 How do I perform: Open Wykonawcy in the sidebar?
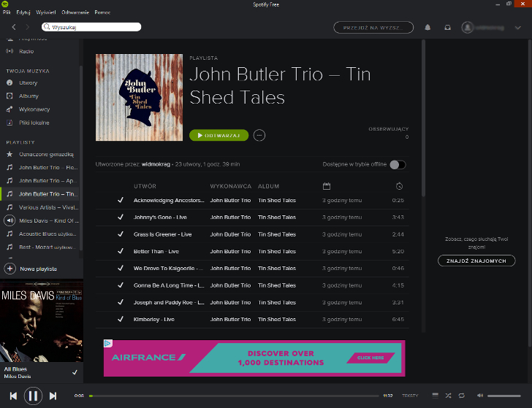[x=34, y=109]
